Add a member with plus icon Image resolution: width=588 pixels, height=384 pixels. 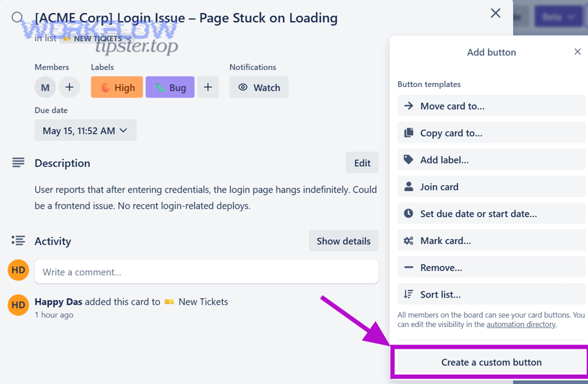point(69,87)
